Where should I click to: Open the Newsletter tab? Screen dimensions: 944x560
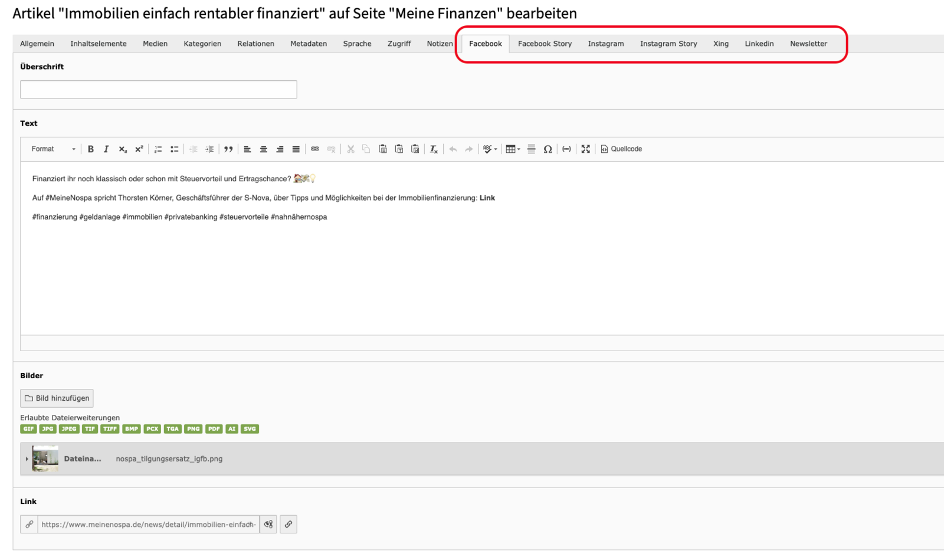[808, 44]
